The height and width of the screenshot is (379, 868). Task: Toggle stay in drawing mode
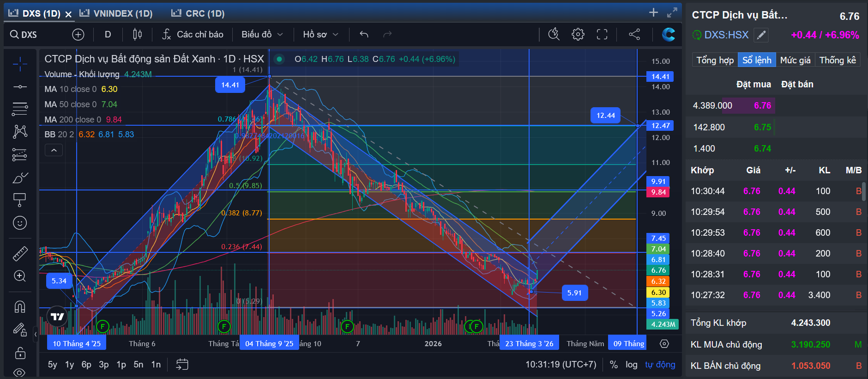point(20,330)
